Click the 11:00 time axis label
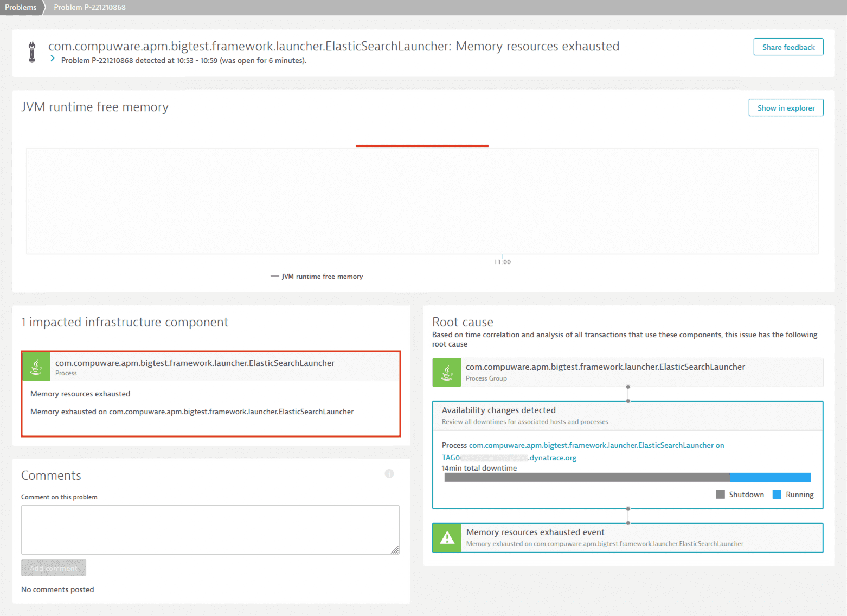Viewport: 847px width, 616px height. 502,262
